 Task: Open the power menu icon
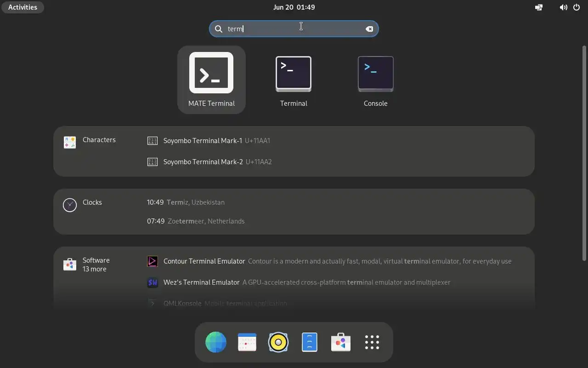(577, 7)
